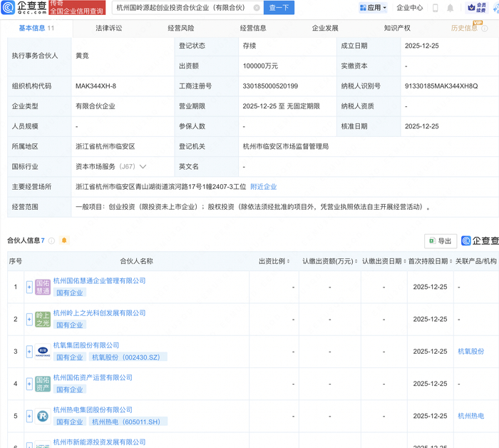Screen dimensions: 499x448
Task: Expand the 杭氧集团 row plus toggle
Action: click(x=29, y=352)
